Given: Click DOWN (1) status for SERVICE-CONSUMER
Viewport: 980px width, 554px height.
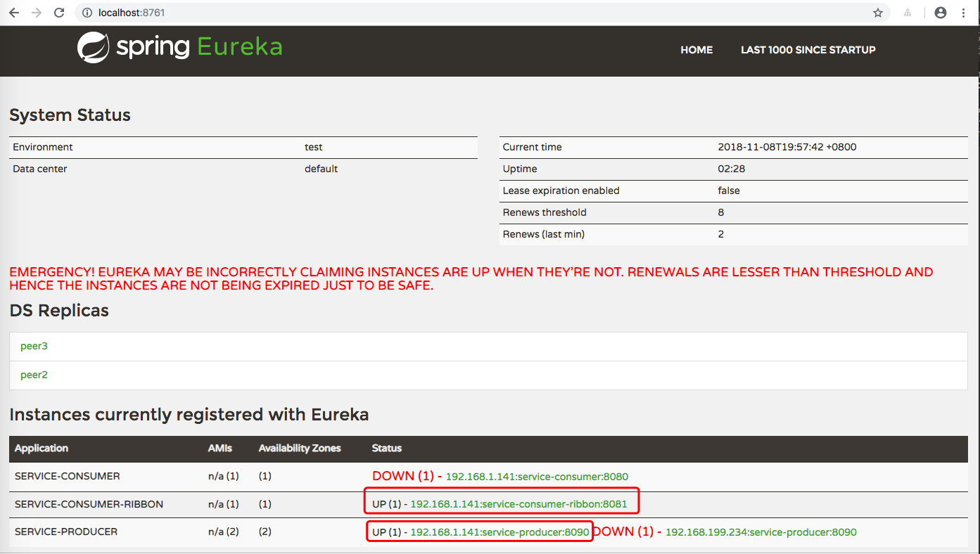Looking at the screenshot, I should point(403,476).
